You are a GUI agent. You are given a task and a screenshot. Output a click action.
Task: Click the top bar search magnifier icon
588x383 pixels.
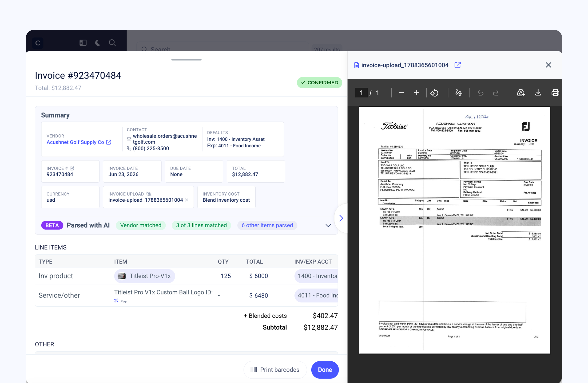[112, 43]
